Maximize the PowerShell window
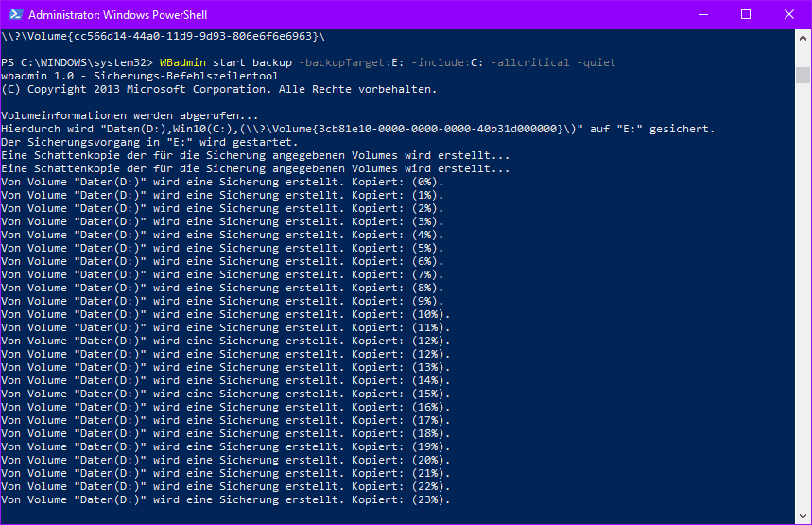This screenshot has height=525, width=812. 746,14
